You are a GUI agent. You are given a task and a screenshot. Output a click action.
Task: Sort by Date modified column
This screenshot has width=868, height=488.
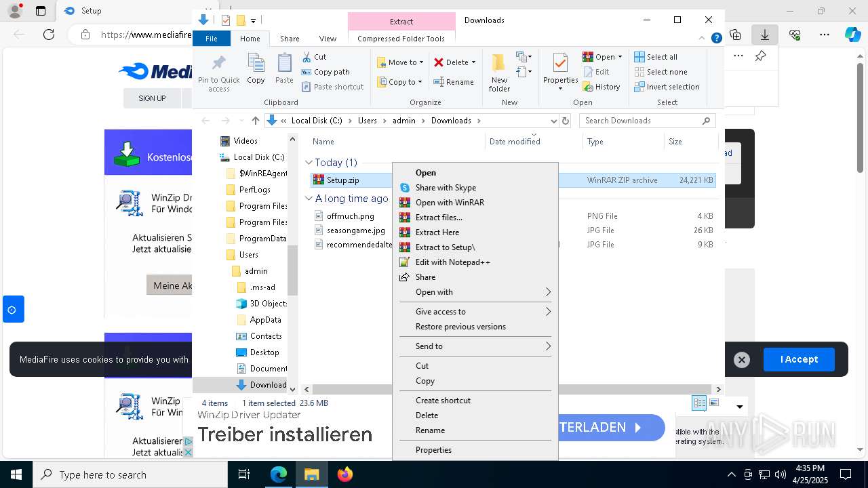[515, 142]
